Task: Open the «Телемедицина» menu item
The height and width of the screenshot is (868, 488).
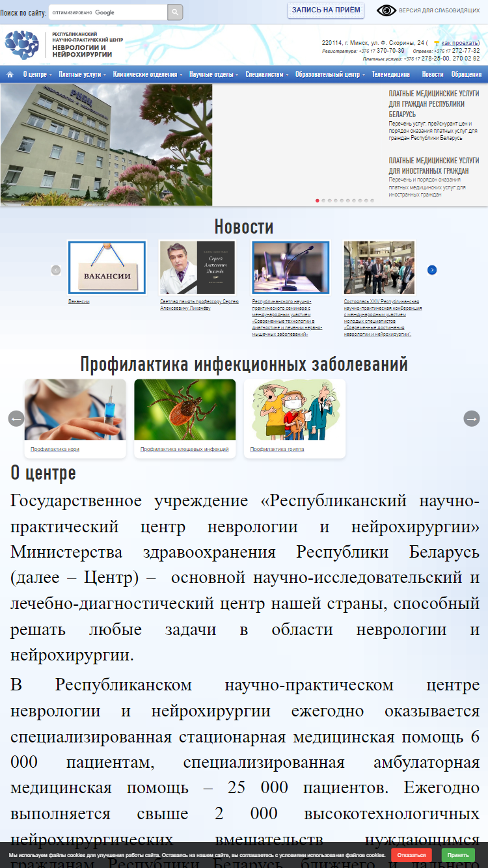Action: coord(390,74)
